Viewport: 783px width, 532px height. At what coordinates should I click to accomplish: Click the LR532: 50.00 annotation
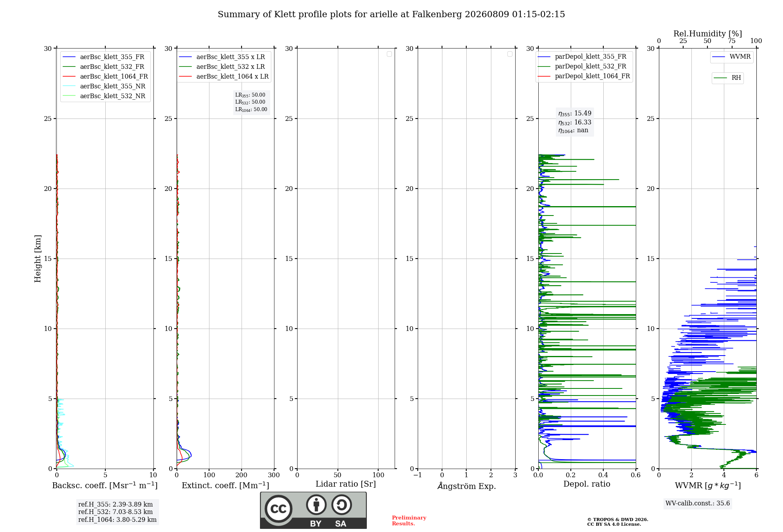click(x=250, y=102)
